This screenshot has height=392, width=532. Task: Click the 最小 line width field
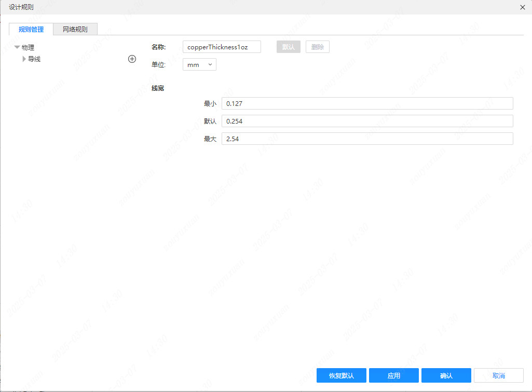(x=367, y=103)
